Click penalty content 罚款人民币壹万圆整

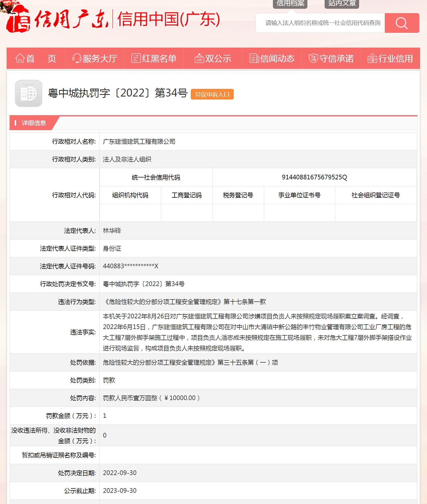pyautogui.click(x=151, y=398)
